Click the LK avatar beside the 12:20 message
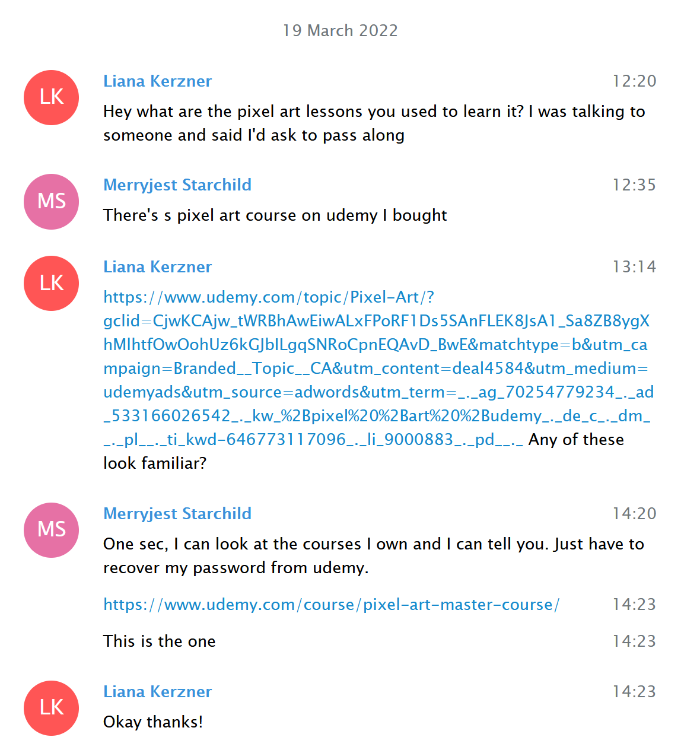This screenshot has height=753, width=700. click(52, 97)
